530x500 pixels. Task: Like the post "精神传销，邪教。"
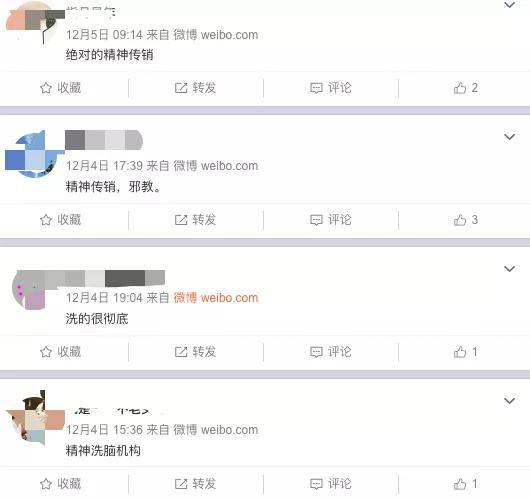click(465, 220)
